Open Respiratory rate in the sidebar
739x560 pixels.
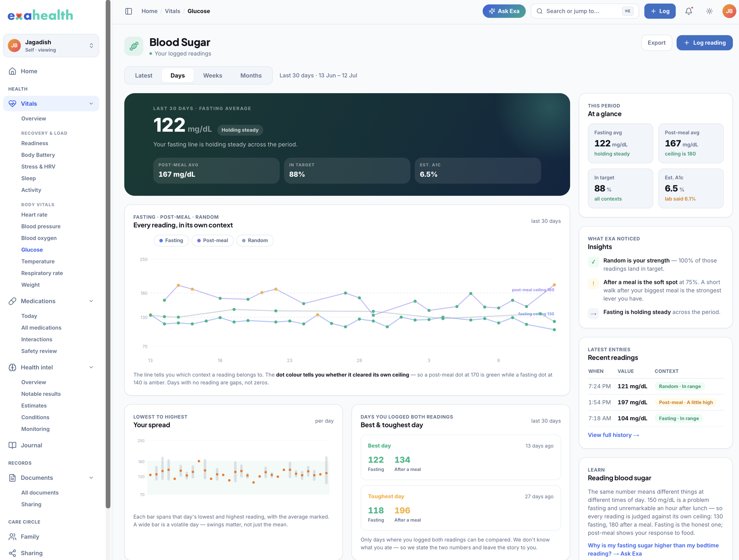pyautogui.click(x=42, y=273)
